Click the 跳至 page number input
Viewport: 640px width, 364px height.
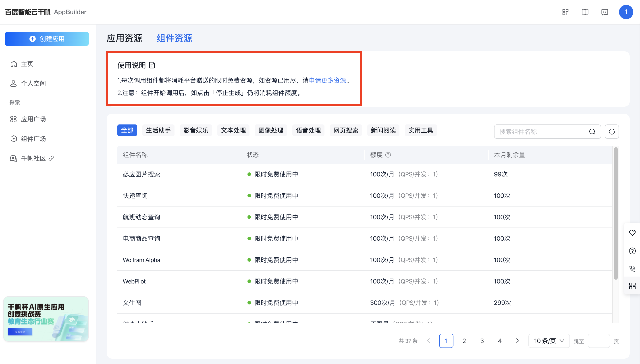coord(599,341)
